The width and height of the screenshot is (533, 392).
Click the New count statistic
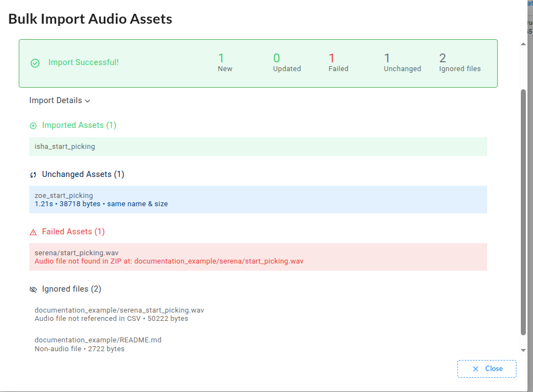225,63
